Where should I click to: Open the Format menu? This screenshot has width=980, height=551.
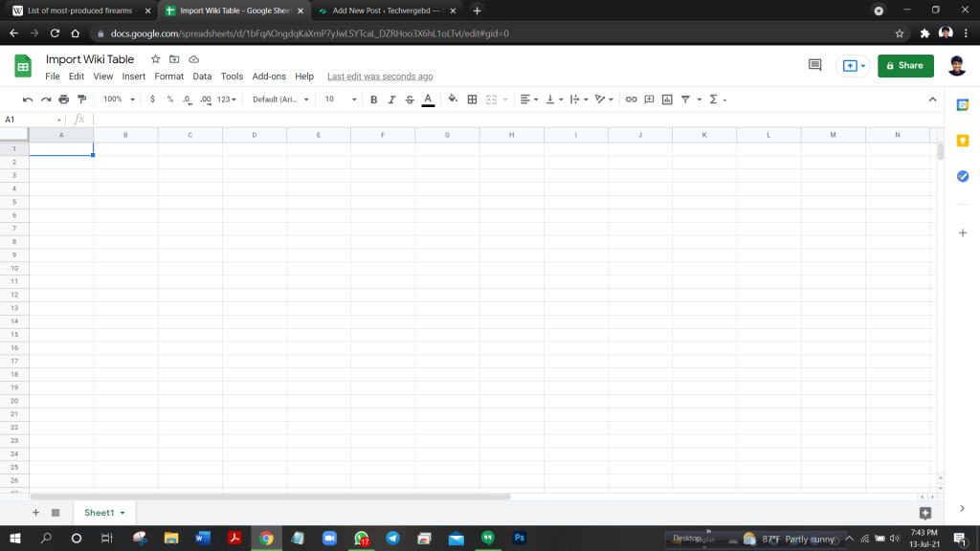(168, 77)
